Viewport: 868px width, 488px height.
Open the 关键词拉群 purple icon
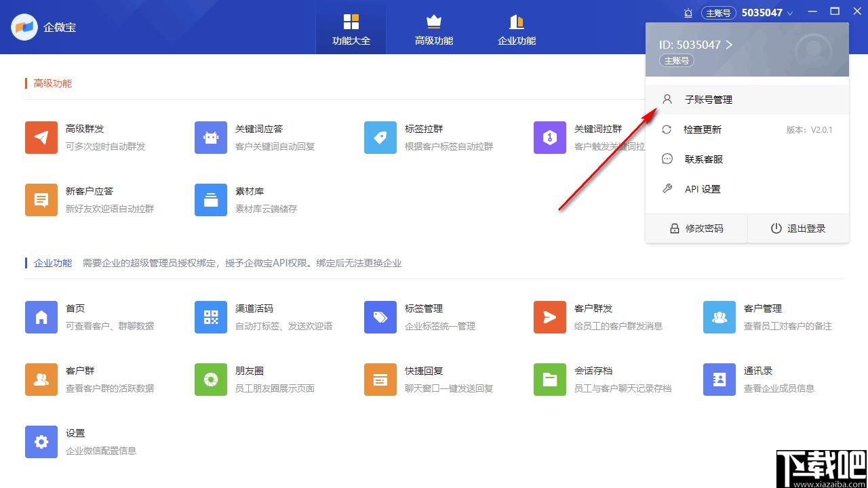coord(550,138)
